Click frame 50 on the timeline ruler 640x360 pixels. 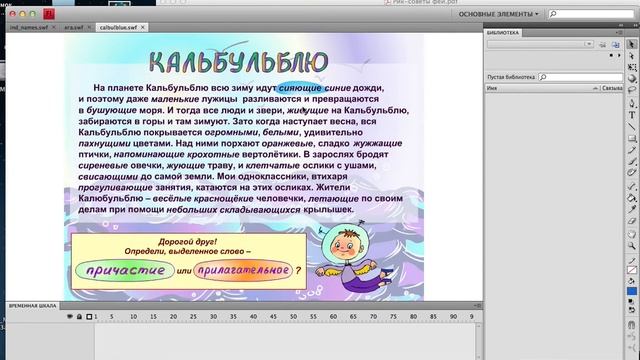(293, 316)
